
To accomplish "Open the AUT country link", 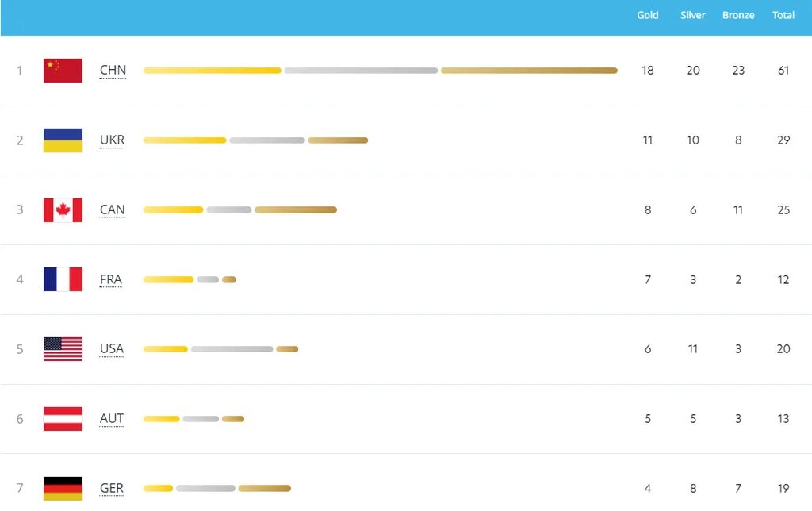I will coord(112,419).
